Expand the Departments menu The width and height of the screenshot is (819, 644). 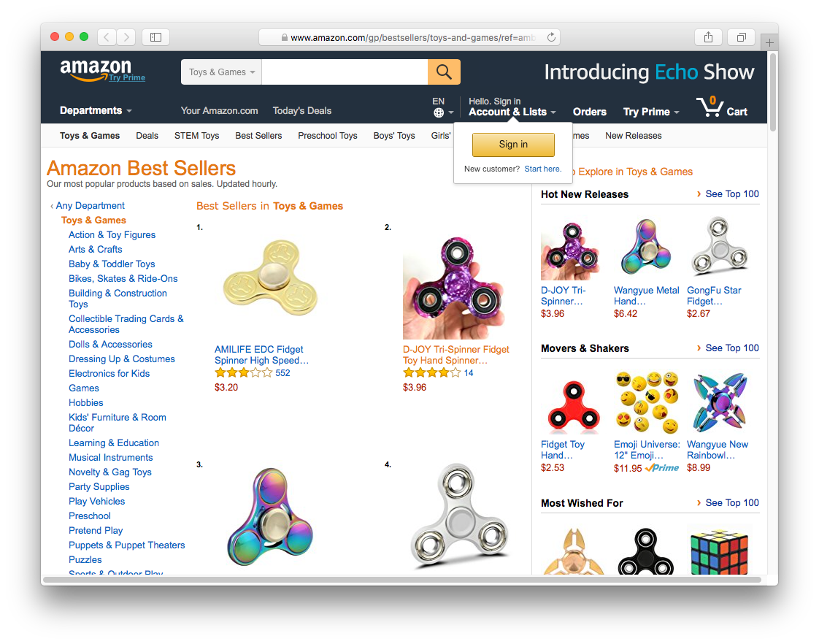(96, 111)
